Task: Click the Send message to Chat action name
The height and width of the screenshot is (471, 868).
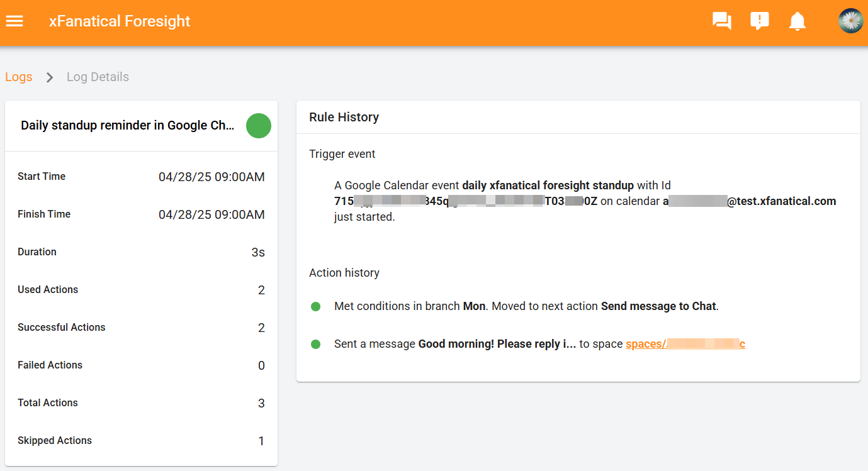Action: click(x=658, y=306)
